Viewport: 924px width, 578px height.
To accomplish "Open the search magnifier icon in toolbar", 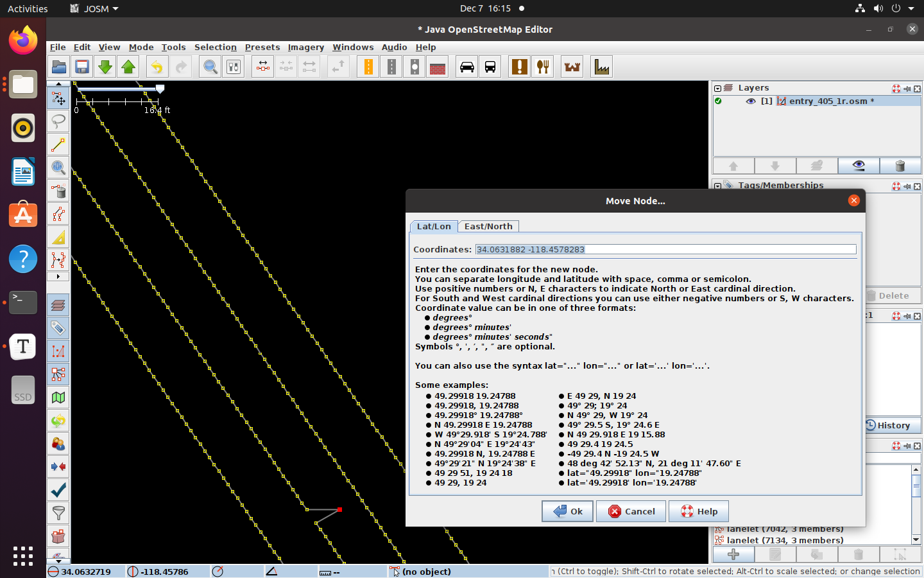I will tap(210, 67).
